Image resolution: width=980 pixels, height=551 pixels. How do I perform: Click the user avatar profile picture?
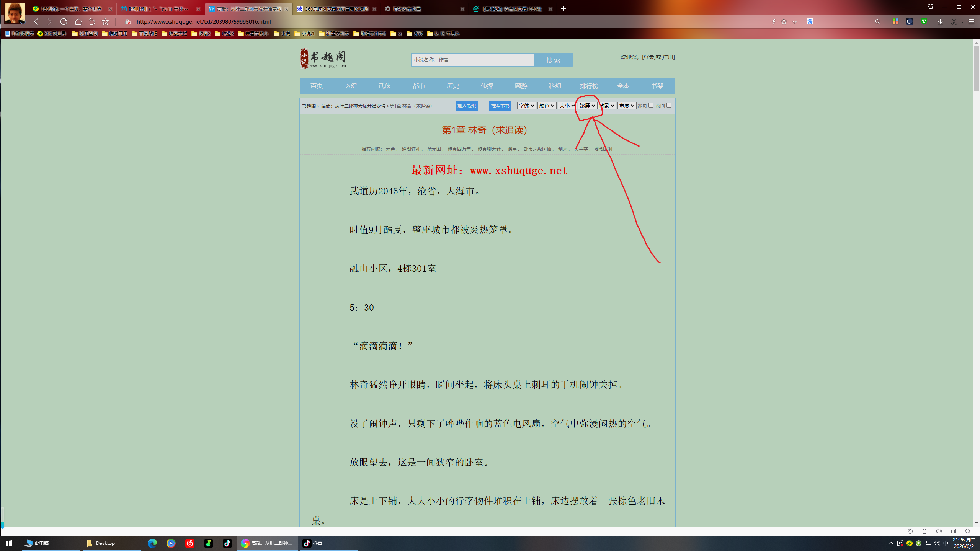pos(15,13)
